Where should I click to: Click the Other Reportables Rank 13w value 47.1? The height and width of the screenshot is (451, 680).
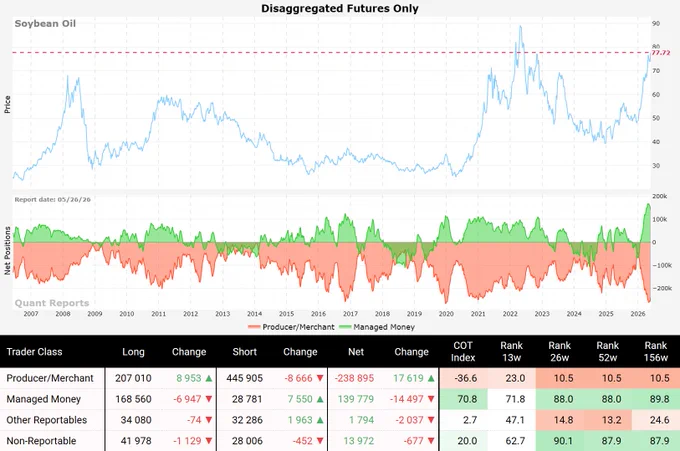(x=515, y=420)
